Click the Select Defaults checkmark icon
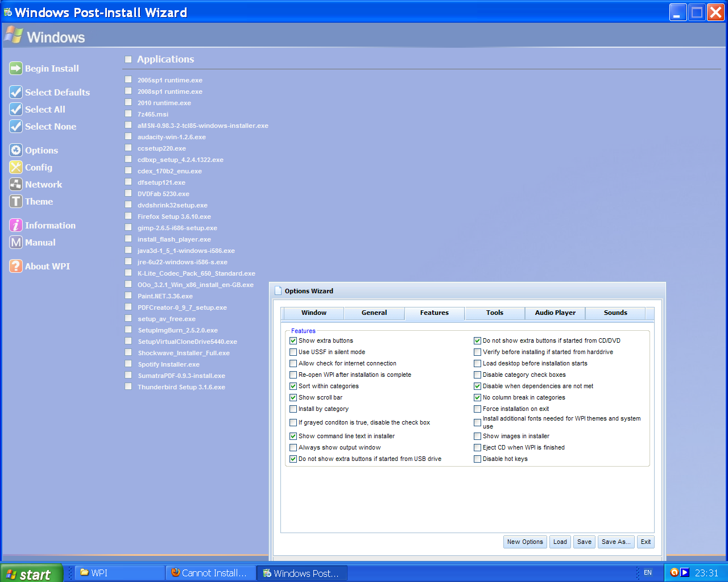728x582 pixels. point(16,92)
